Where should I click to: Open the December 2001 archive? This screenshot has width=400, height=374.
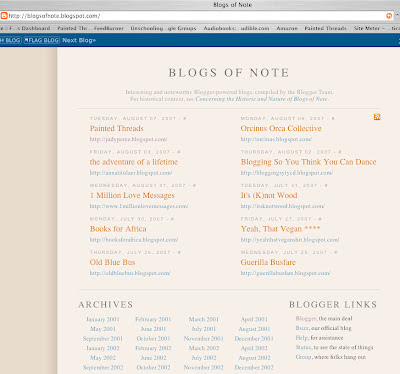pyautogui.click(x=254, y=338)
